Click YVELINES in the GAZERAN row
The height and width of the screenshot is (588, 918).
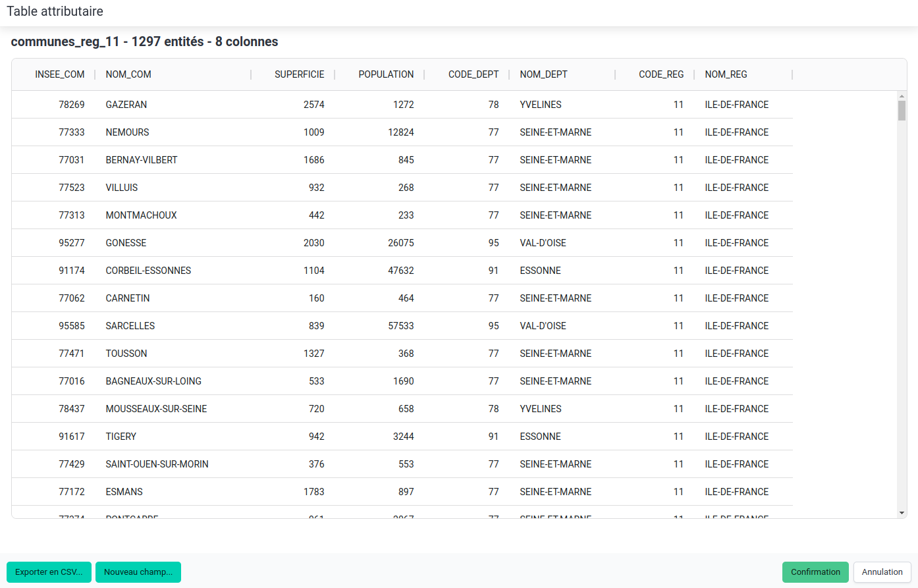[x=541, y=105]
